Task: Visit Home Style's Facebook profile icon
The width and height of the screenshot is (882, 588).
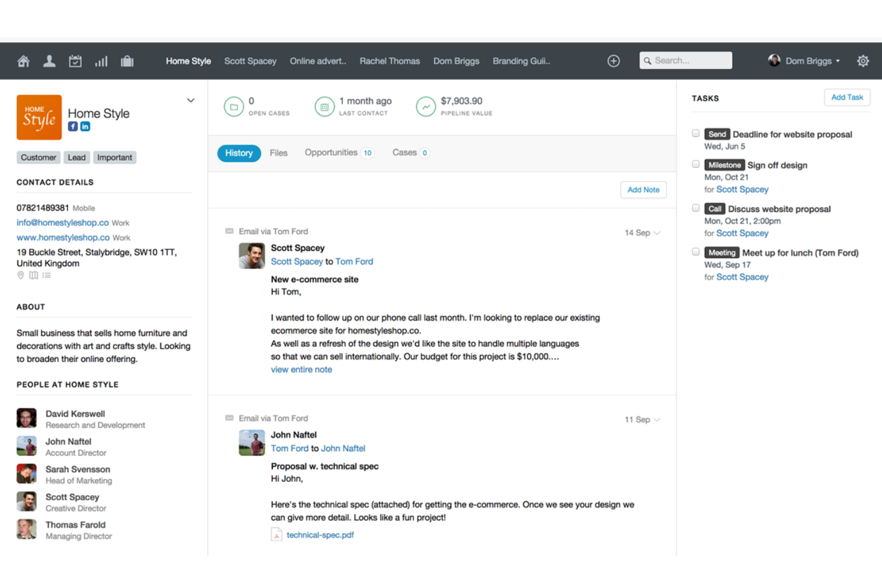Action: 72,126
